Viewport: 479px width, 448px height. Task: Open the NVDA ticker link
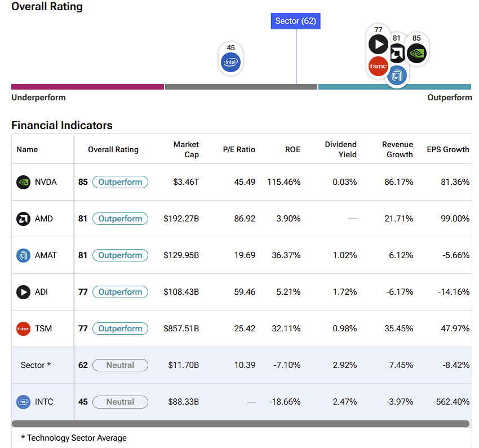tap(46, 182)
